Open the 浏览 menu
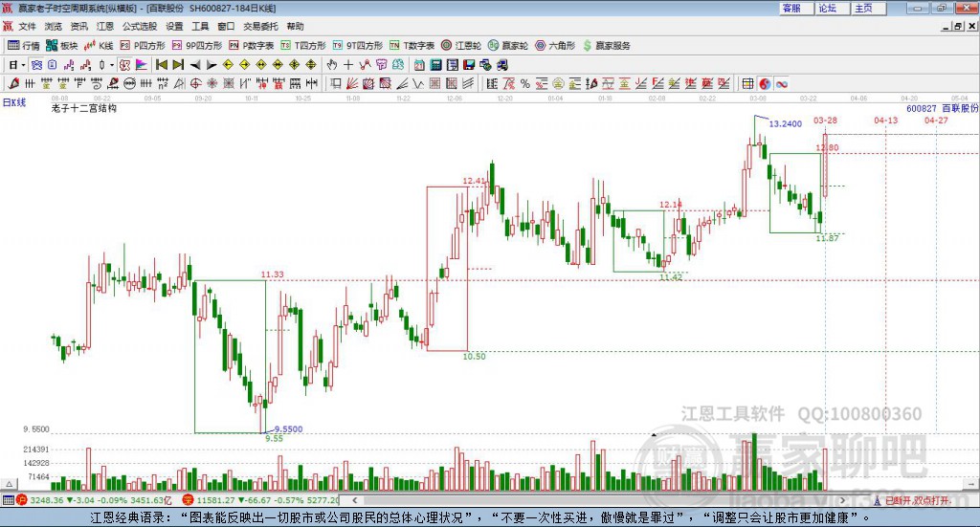The height and width of the screenshot is (527, 980). pos(54,26)
